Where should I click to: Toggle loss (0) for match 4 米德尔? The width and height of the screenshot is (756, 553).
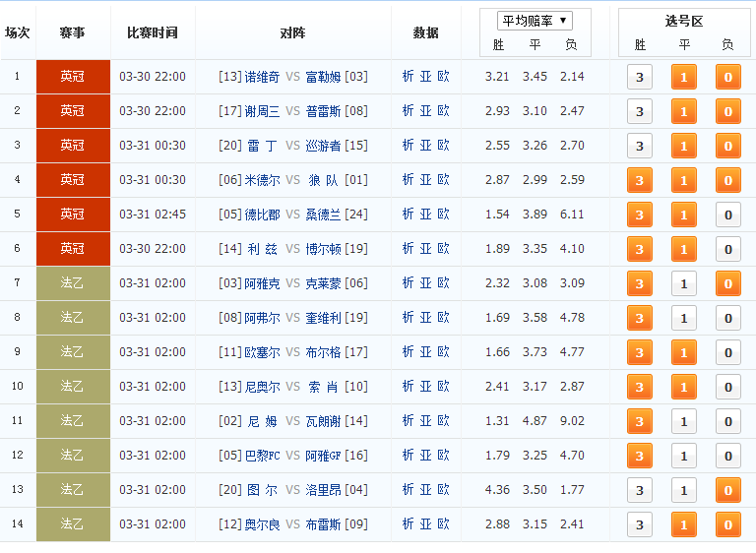[728, 180]
